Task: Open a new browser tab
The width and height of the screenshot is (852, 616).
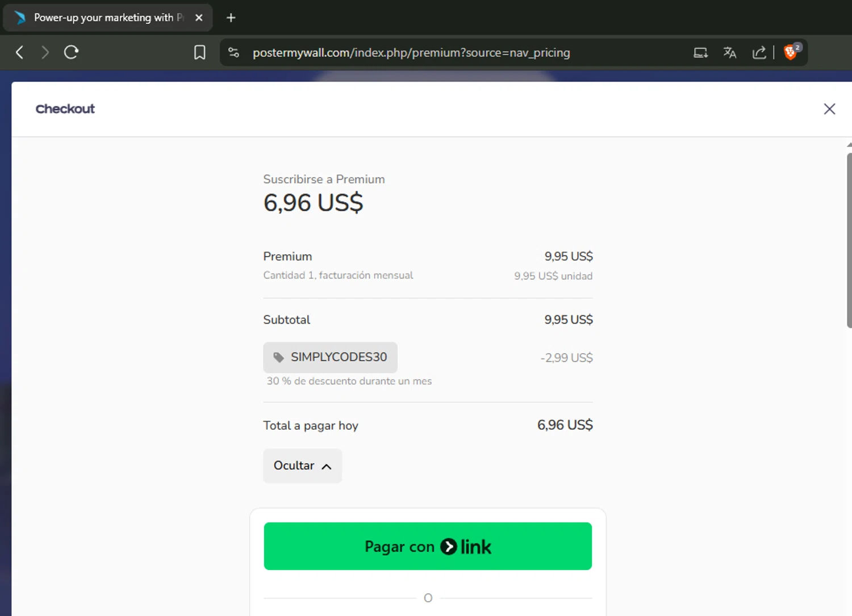Action: (231, 18)
